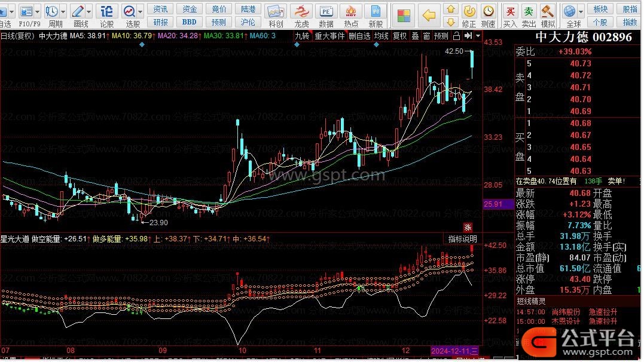Open the 研报 research reports tab
The height and width of the screenshot is (362, 644).
pos(160,22)
